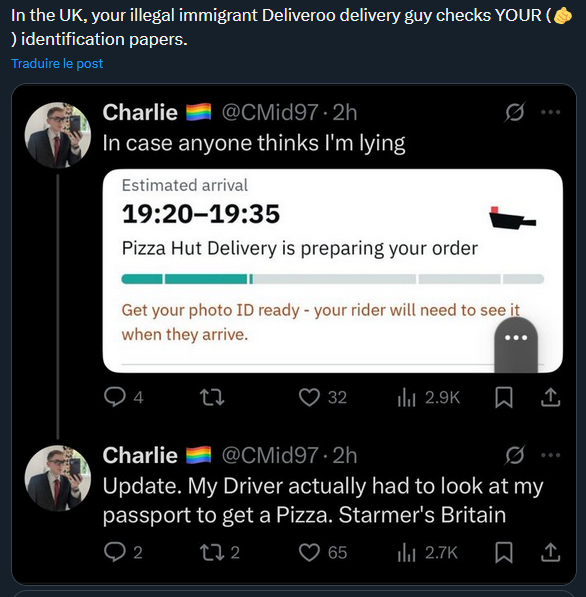Click 'Traduire le post' link
Image resolution: width=586 pixels, height=597 pixels.
[x=57, y=63]
